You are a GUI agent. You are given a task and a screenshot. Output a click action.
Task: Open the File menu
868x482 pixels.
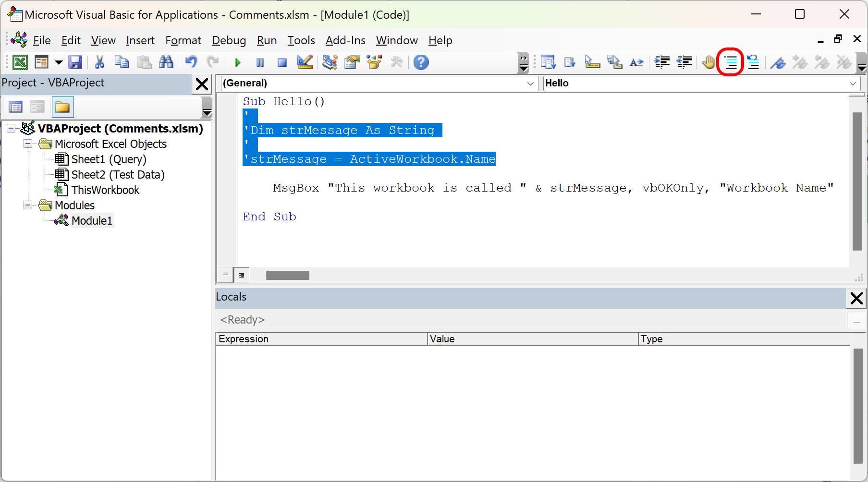pyautogui.click(x=42, y=40)
